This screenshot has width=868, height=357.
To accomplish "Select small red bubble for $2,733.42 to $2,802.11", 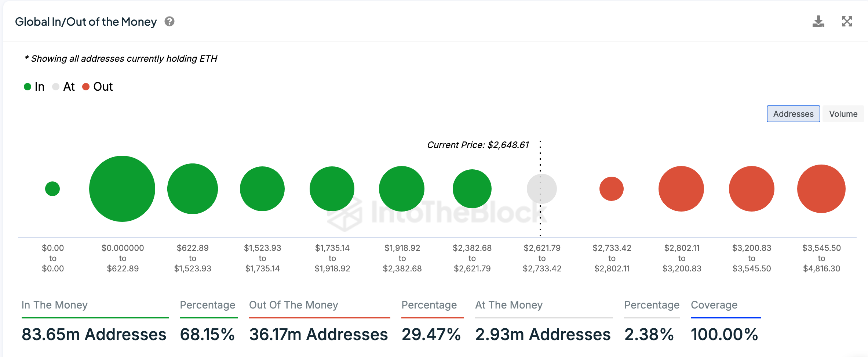I will 612,189.
